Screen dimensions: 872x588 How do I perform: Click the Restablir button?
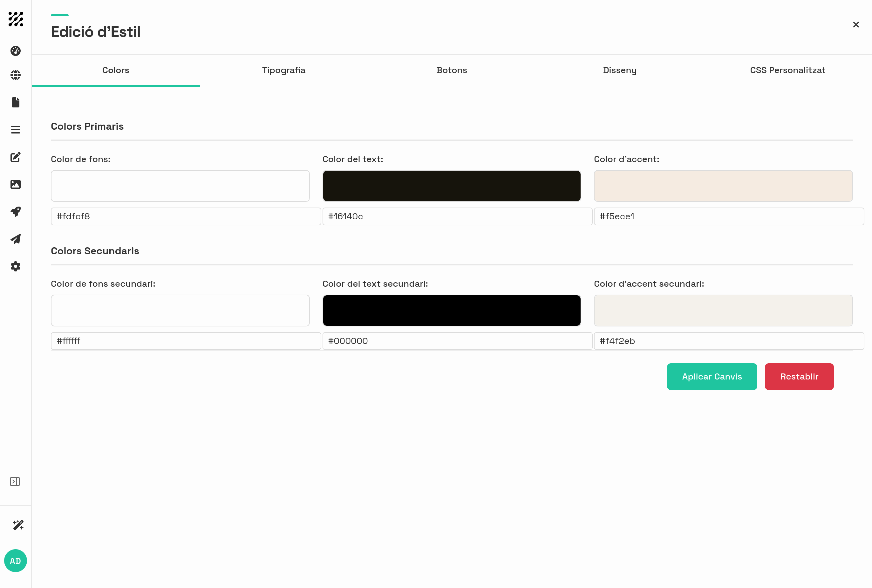coord(799,377)
